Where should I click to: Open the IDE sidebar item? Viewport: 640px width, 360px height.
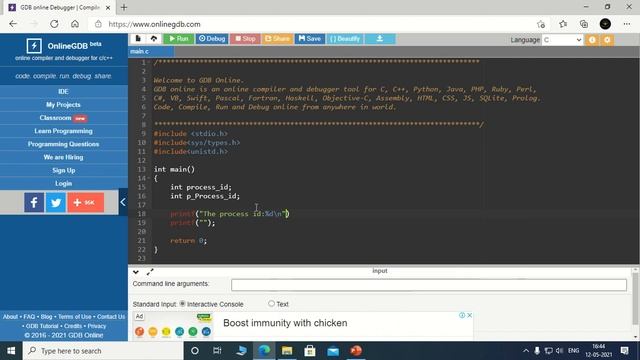63,91
